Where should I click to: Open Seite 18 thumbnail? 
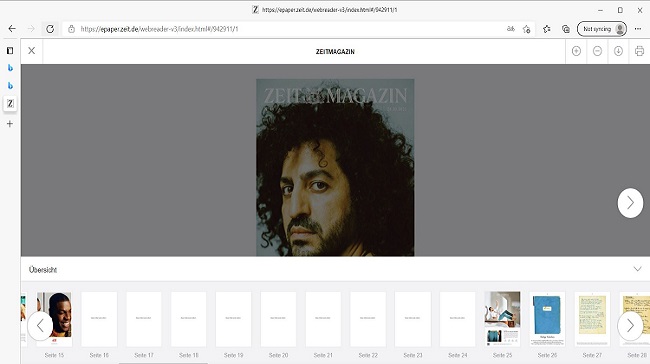point(189,319)
